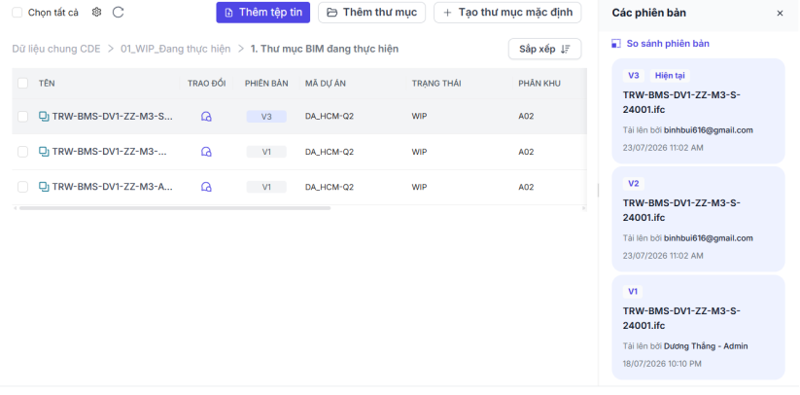Select the V2 version card
Viewport: 800px width, 395px height.
[x=698, y=219]
